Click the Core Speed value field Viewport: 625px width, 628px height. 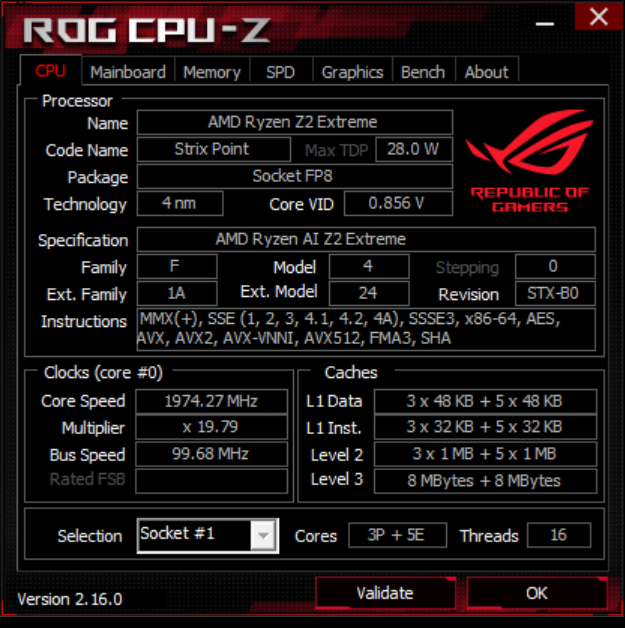tap(211, 401)
